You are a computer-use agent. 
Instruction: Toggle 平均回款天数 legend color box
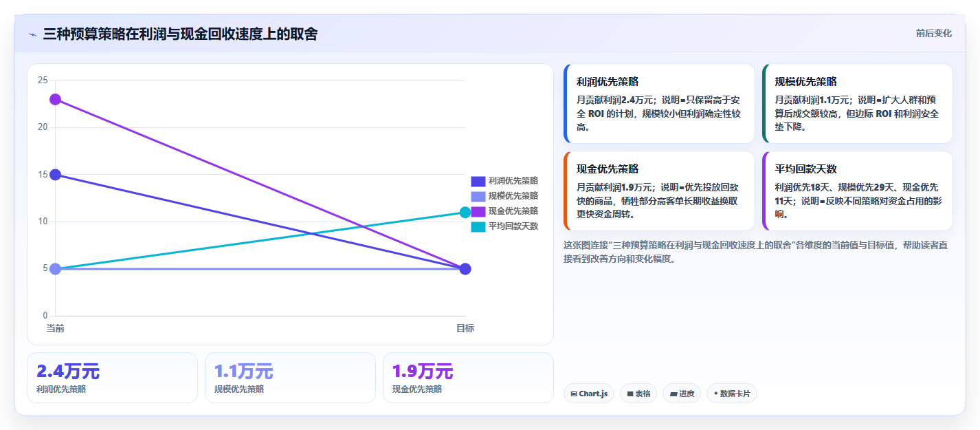click(x=478, y=226)
